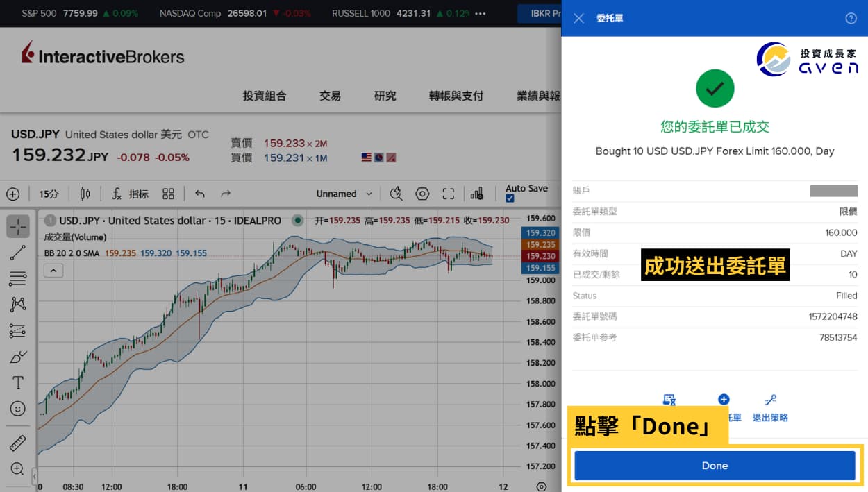Viewport: 868px width, 492px height.
Task: Click the S&P 500 ticker quote
Action: coord(80,13)
